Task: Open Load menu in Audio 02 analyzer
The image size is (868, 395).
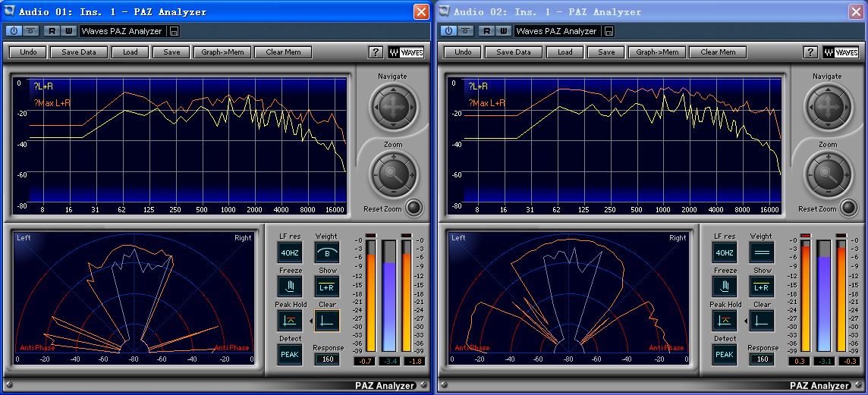Action: pos(565,52)
